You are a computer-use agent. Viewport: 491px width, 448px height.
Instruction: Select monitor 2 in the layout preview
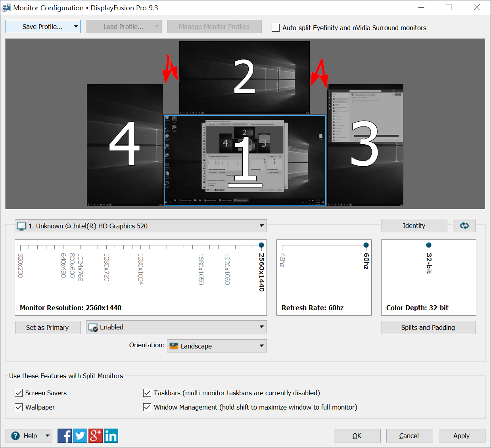244,77
